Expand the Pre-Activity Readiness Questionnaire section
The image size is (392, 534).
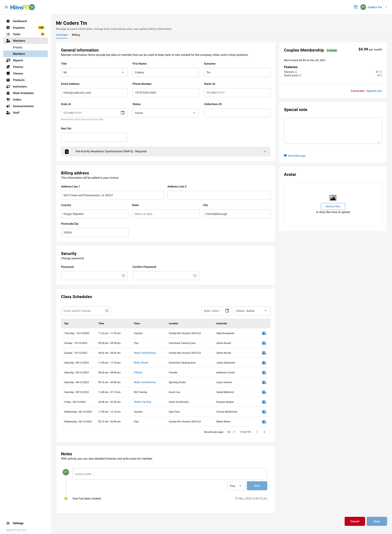pos(265,151)
